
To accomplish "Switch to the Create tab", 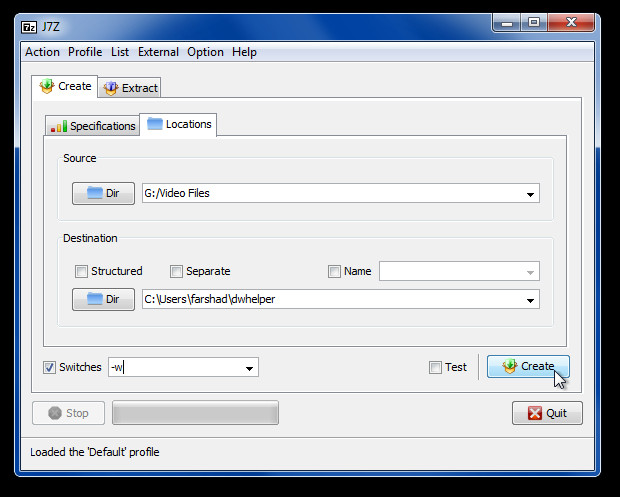I will (x=65, y=86).
